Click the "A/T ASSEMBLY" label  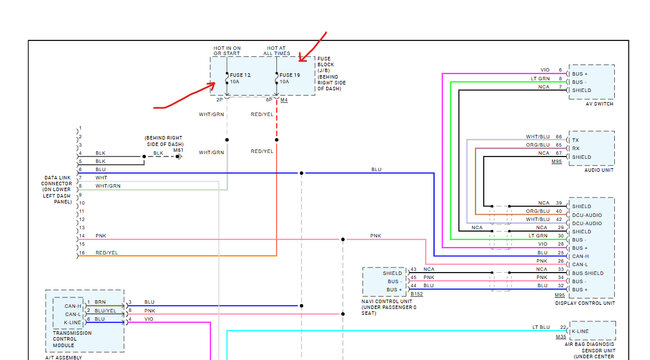coord(63,357)
